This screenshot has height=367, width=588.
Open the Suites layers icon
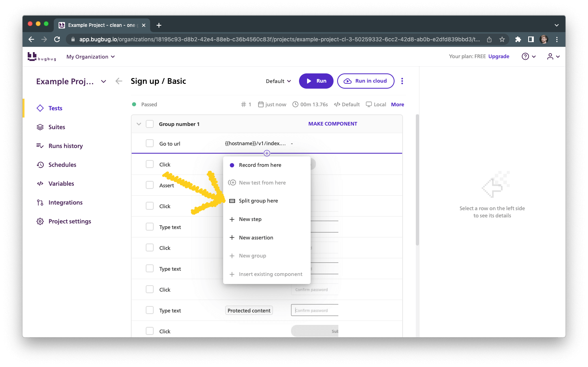[x=40, y=127]
